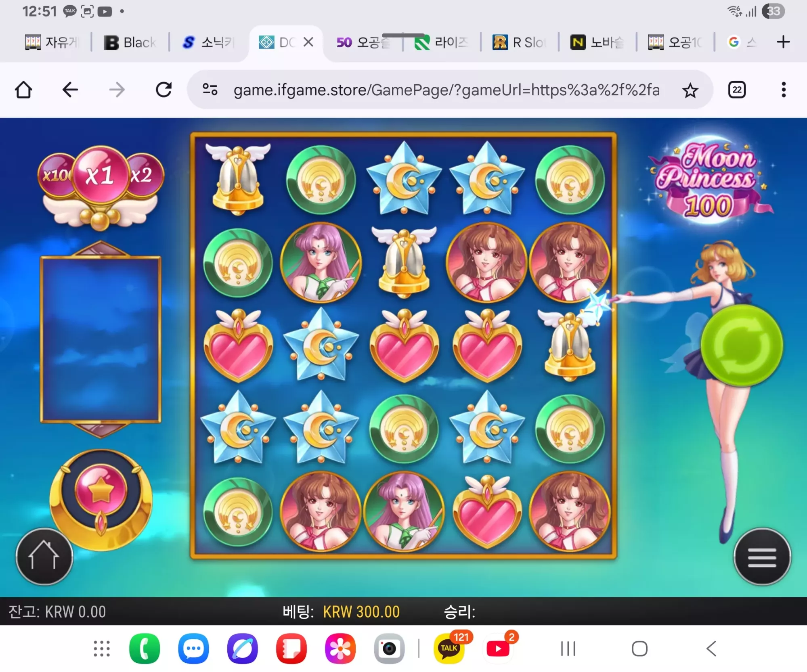Open the Messages app in taskbar
Image resolution: width=807 pixels, height=672 pixels.
tap(193, 649)
